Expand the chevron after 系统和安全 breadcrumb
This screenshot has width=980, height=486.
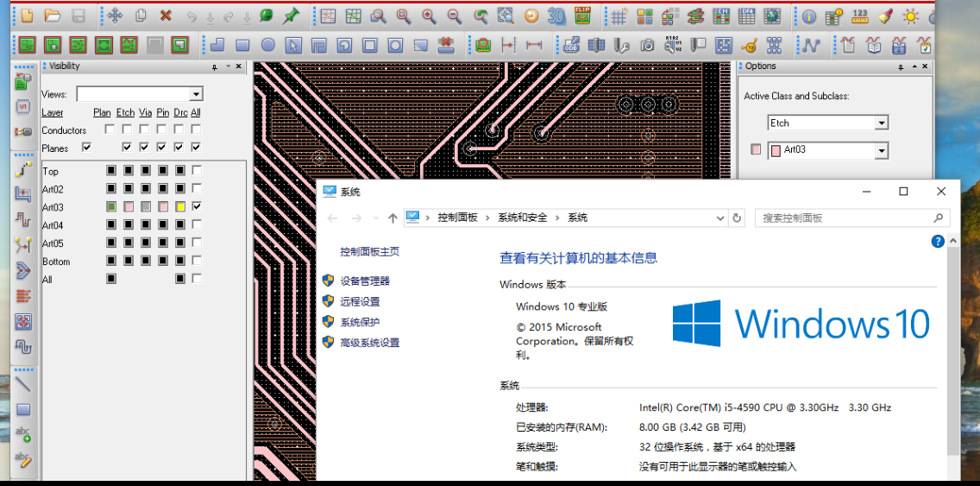[x=557, y=218]
